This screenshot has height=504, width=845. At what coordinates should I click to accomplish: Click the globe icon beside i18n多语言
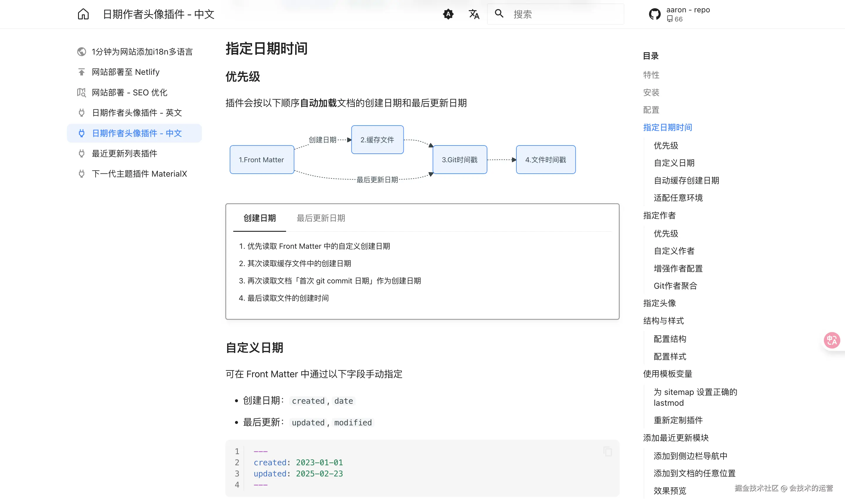[x=82, y=52]
